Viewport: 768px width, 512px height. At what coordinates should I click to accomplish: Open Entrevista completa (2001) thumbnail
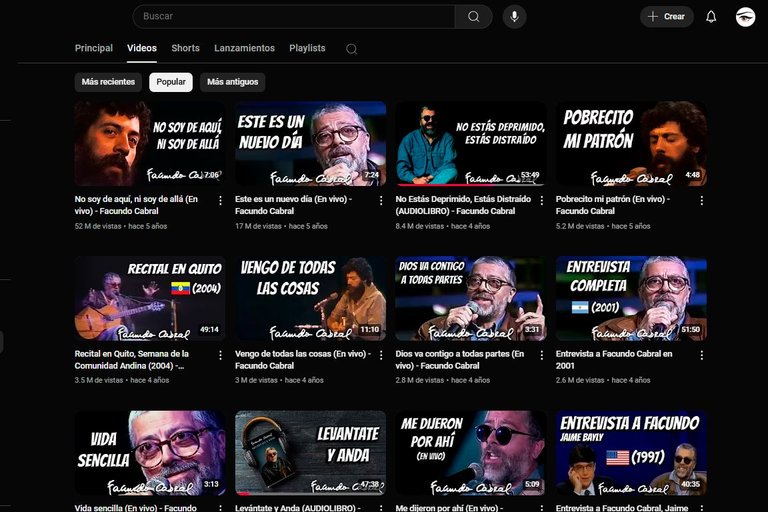[631, 298]
